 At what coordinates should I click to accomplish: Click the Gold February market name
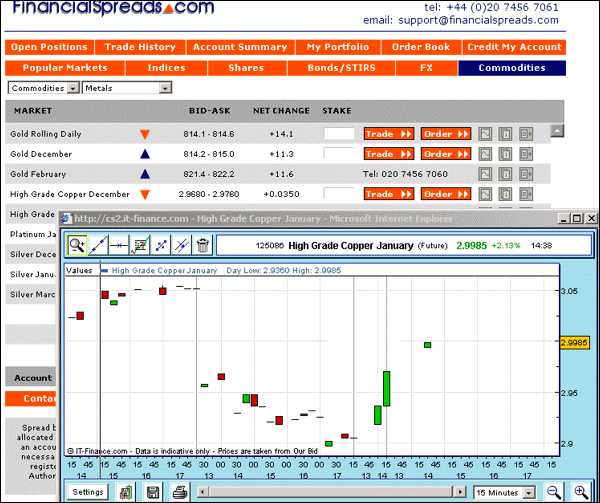(x=38, y=174)
